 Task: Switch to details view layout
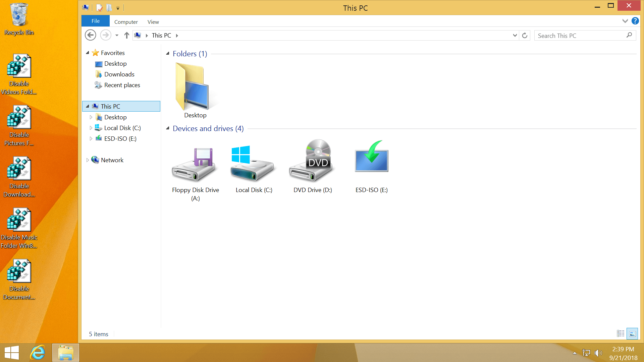click(621, 334)
